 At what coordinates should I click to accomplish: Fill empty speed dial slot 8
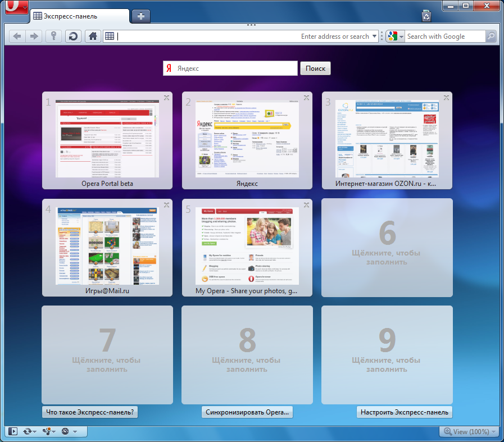click(x=247, y=355)
